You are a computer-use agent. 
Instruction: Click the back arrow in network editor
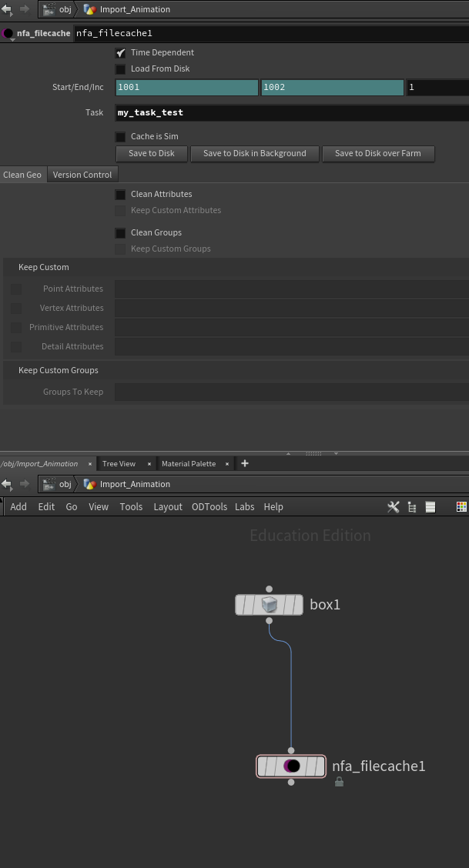[x=7, y=484]
